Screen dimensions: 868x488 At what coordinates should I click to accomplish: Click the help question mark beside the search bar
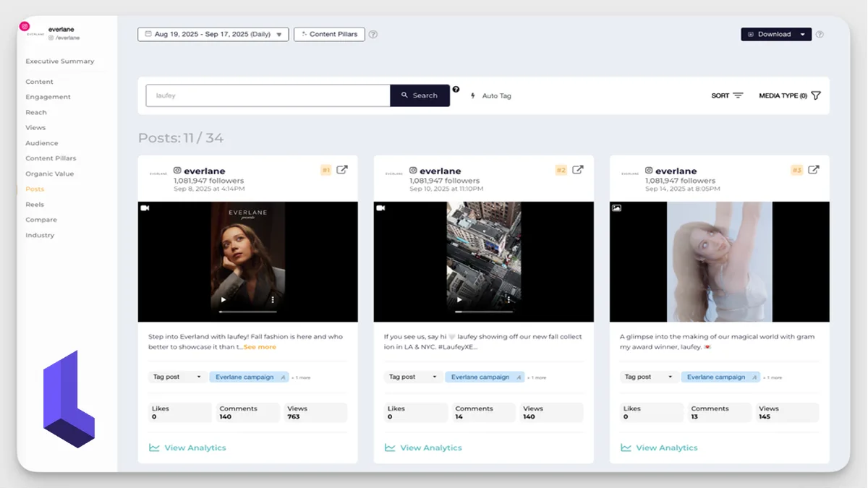click(x=455, y=90)
